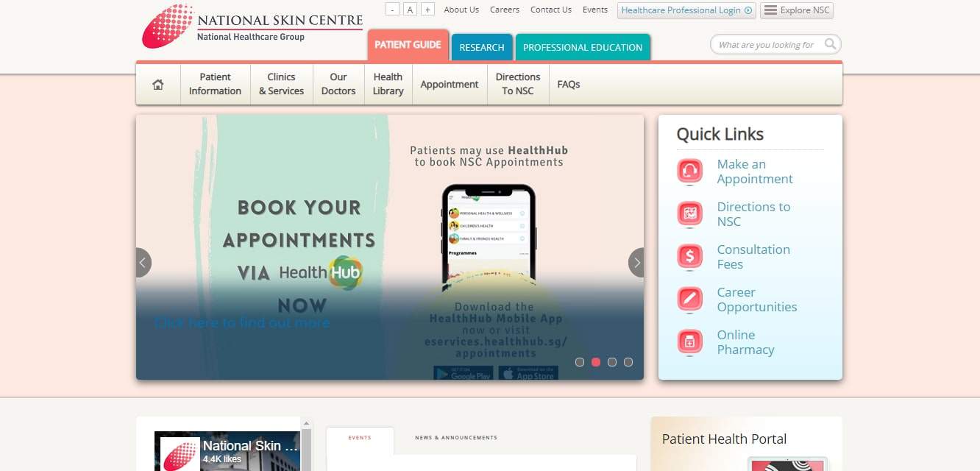The height and width of the screenshot is (471, 980).
Task: Show previous banner slide with left arrow
Action: [x=143, y=263]
